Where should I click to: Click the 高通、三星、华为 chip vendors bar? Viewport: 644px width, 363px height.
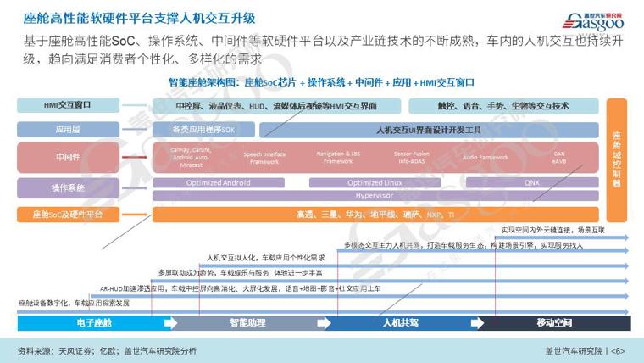point(375,215)
